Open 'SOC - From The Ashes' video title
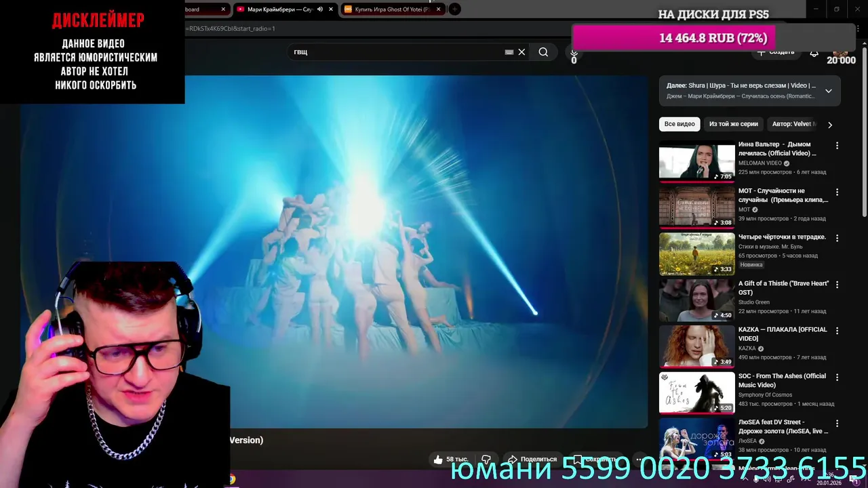Viewport: 868px width, 488px height. click(x=782, y=380)
